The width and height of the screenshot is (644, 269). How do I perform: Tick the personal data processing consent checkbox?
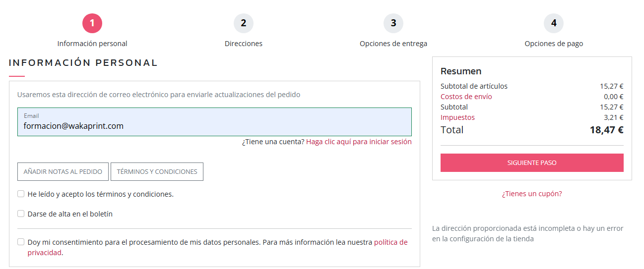click(x=21, y=242)
